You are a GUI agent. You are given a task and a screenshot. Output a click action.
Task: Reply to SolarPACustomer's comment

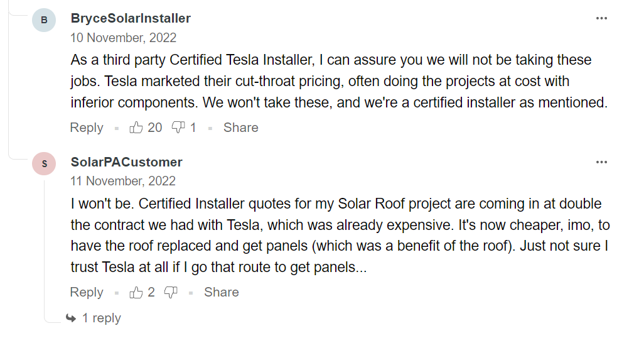pyautogui.click(x=87, y=292)
